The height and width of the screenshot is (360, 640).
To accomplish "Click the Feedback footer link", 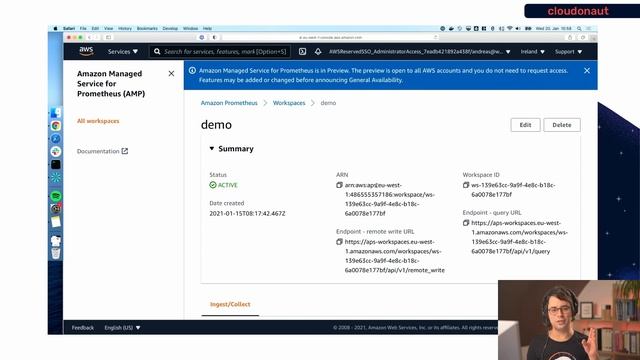I will [83, 327].
